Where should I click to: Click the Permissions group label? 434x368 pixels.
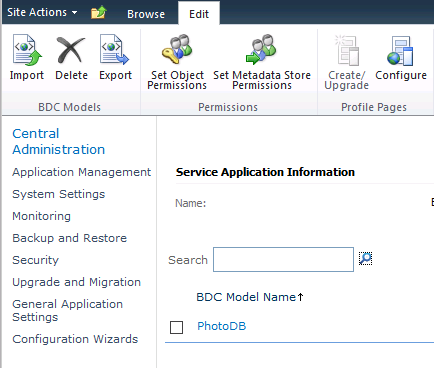click(228, 107)
